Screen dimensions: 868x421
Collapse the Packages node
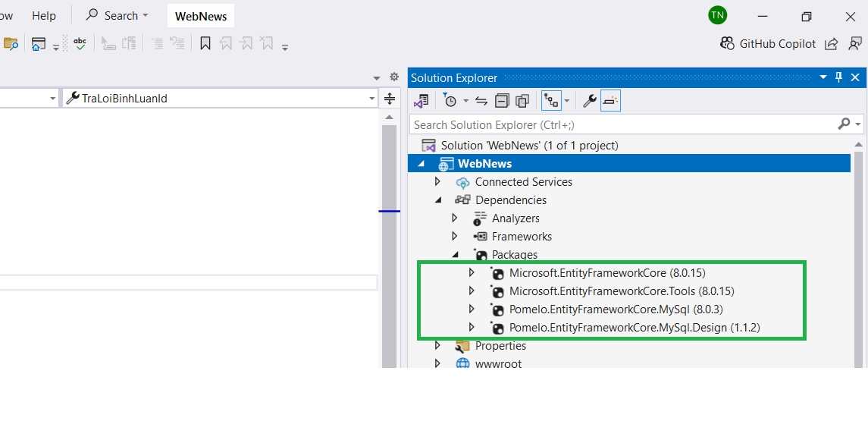click(x=455, y=255)
